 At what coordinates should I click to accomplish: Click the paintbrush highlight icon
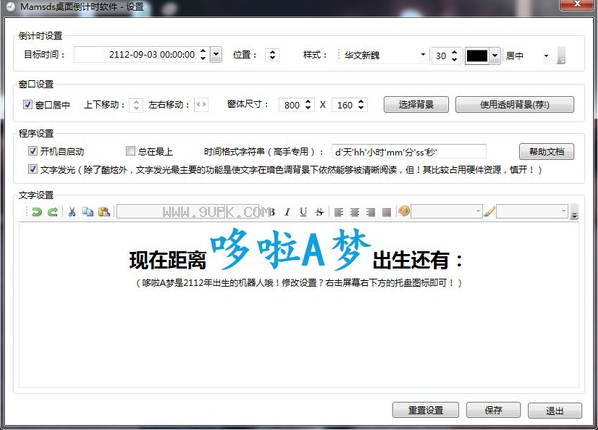[x=489, y=211]
